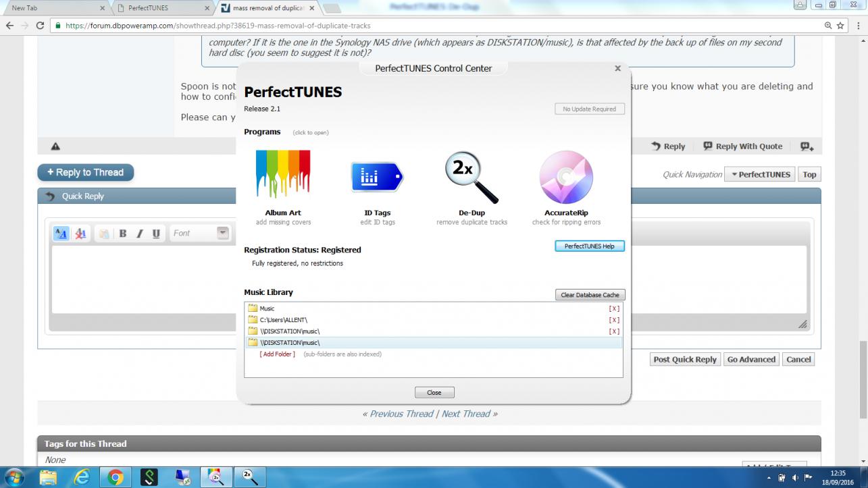The image size is (868, 488).
Task: Switch to the New Tab browser tab
Action: (54, 8)
